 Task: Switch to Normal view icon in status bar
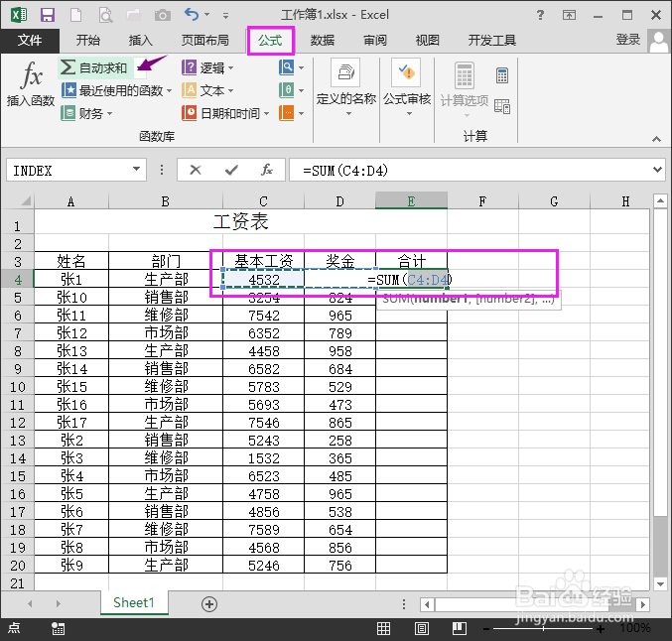(383, 628)
